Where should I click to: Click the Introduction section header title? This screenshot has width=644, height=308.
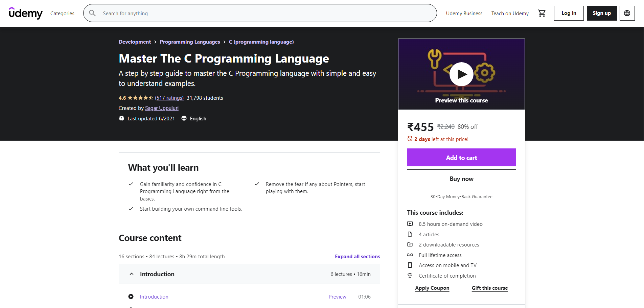(x=157, y=274)
